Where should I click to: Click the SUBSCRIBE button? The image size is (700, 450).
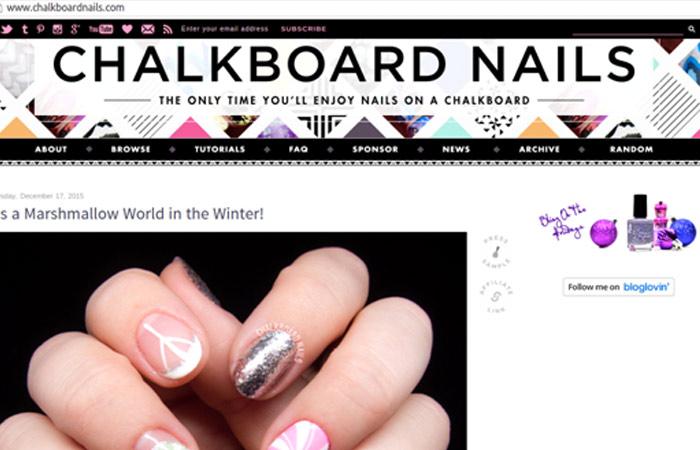(x=304, y=29)
